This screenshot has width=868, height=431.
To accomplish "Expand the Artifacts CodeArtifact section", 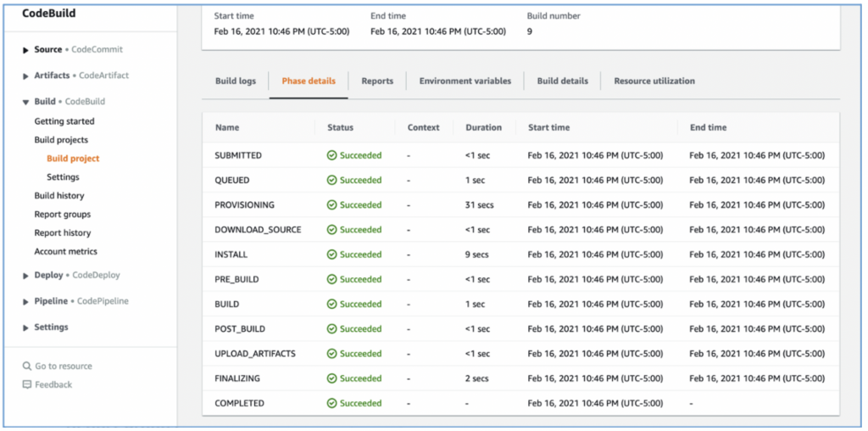I will click(x=26, y=76).
